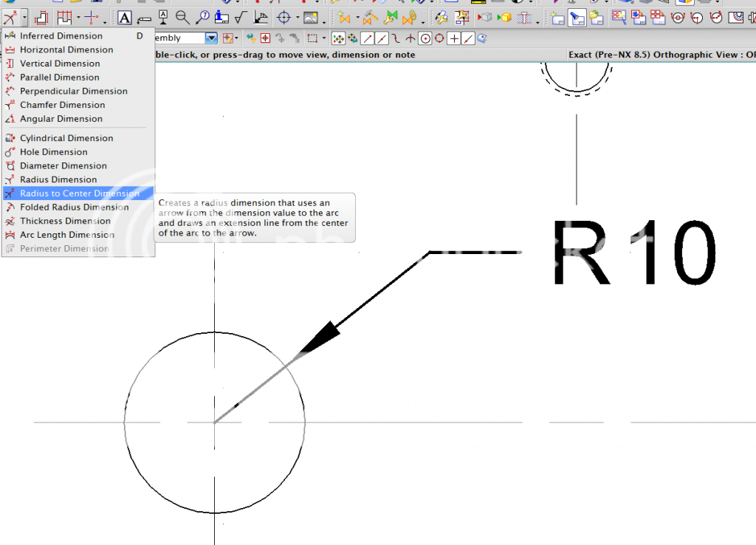Select the Detail View circle icon
The width and height of the screenshot is (756, 545).
(678, 18)
